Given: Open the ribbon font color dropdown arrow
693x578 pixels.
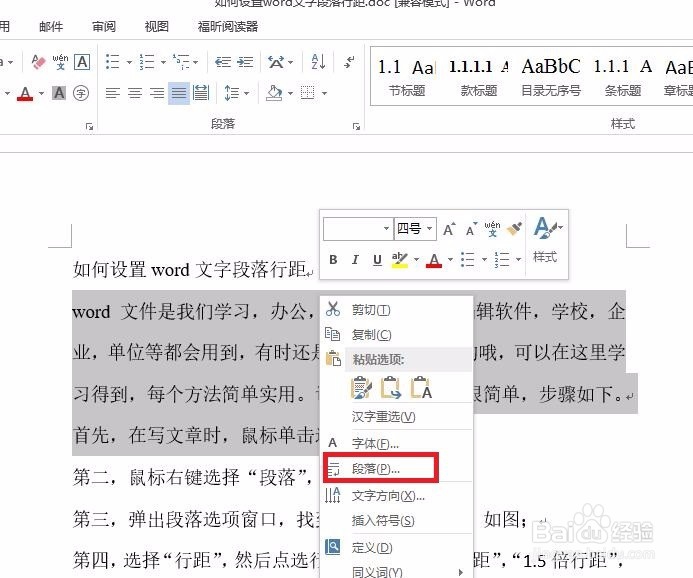Looking at the screenshot, I should (41, 93).
